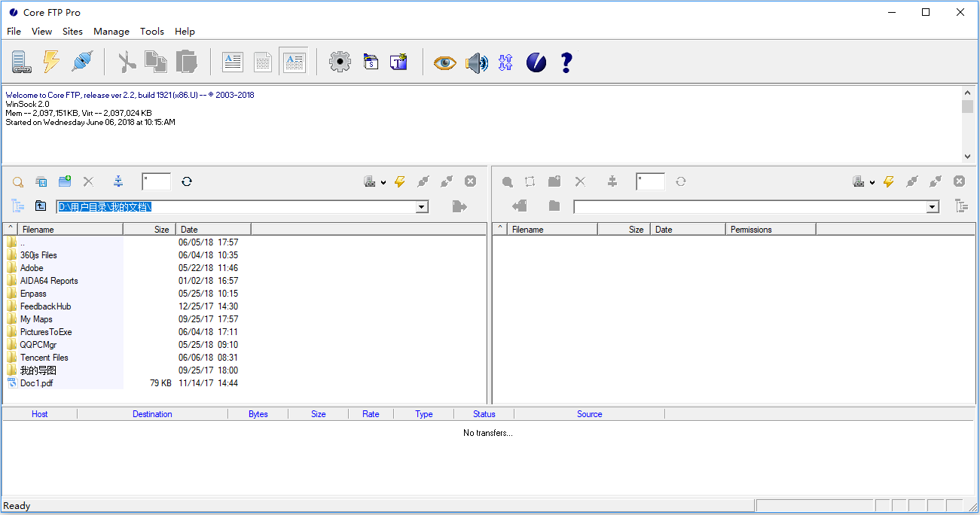The width and height of the screenshot is (980, 515).
Task: Click the reconnect plug icon in main toolbar
Action: click(x=81, y=62)
